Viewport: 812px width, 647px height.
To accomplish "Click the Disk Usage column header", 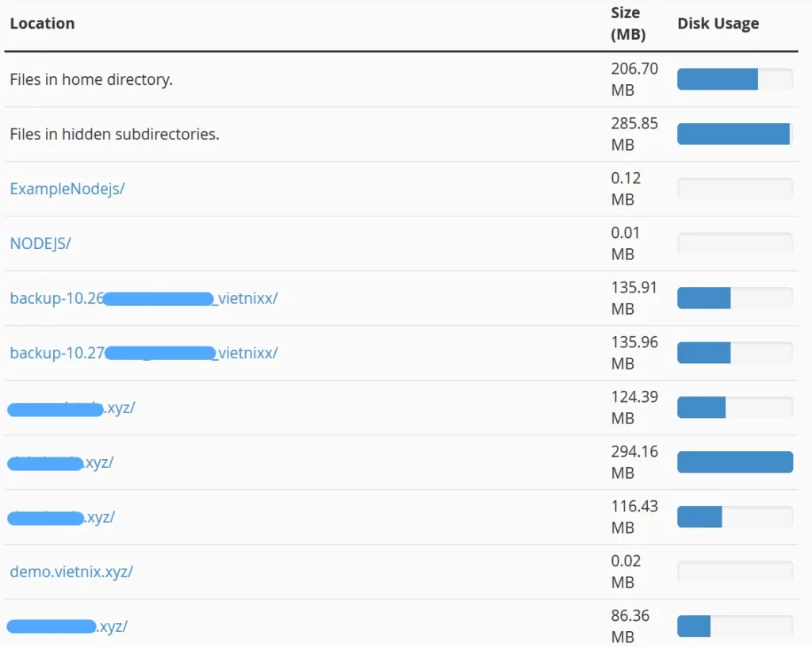I will (718, 23).
